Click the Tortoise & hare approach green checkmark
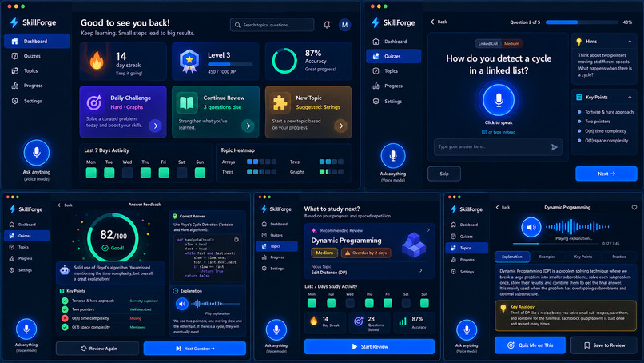The height and width of the screenshot is (363, 644). point(65,301)
